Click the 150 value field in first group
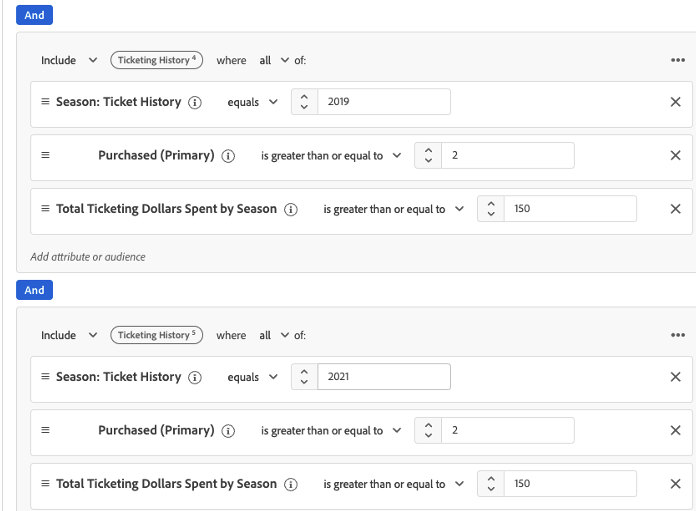Image resolution: width=696 pixels, height=511 pixels. [570, 209]
